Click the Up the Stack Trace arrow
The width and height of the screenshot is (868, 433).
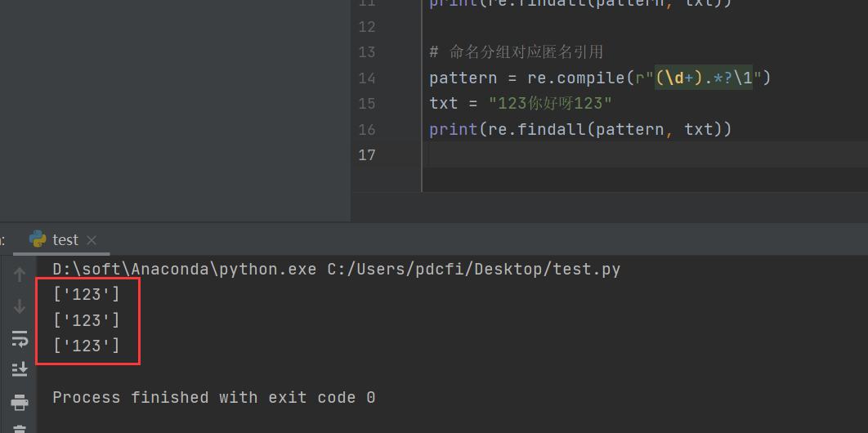(20, 275)
